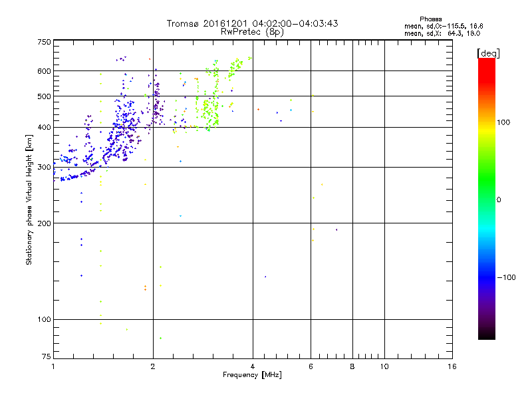The width and height of the screenshot is (532, 399).
Task: Click the y-axis tick label '100'
Action: click(x=44, y=319)
